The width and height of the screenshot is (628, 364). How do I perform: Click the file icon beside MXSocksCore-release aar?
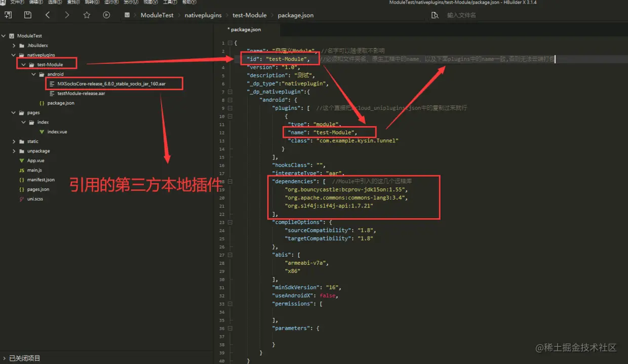[52, 84]
